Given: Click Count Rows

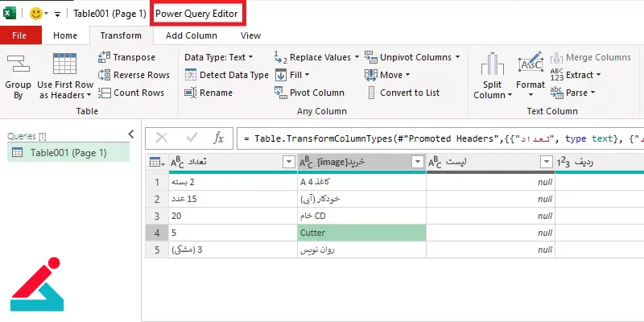Looking at the screenshot, I should pos(131,93).
